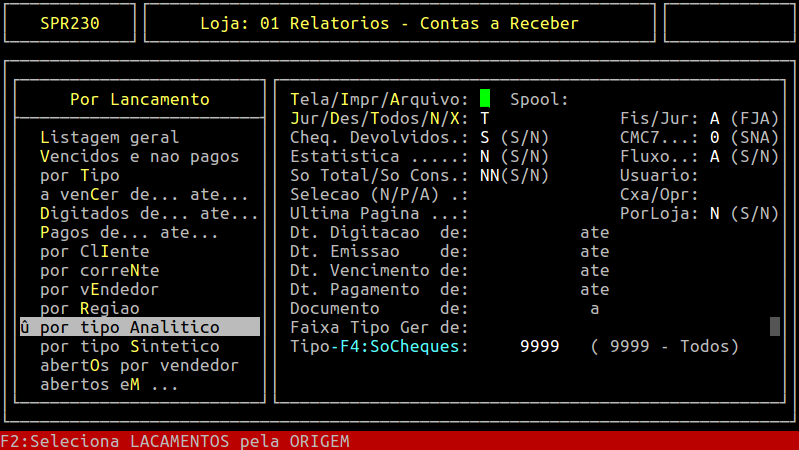Click the CMC7 (SNA) option value

[715, 137]
